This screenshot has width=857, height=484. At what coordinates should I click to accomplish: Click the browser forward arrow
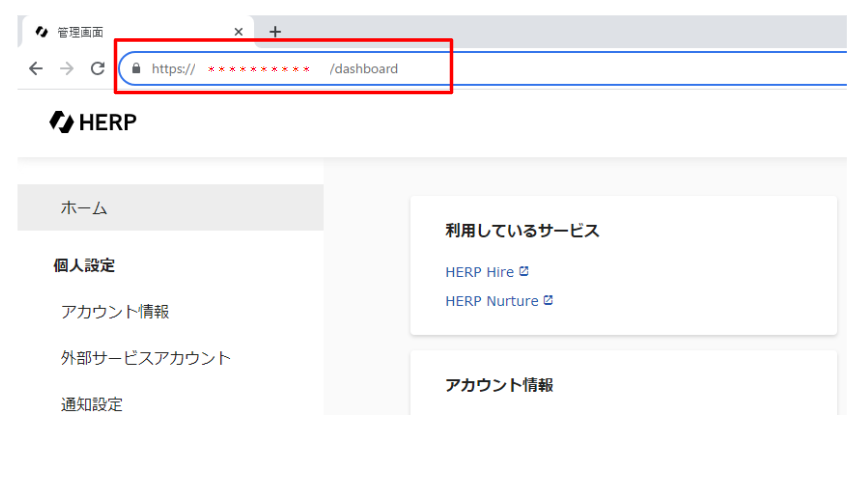[67, 69]
